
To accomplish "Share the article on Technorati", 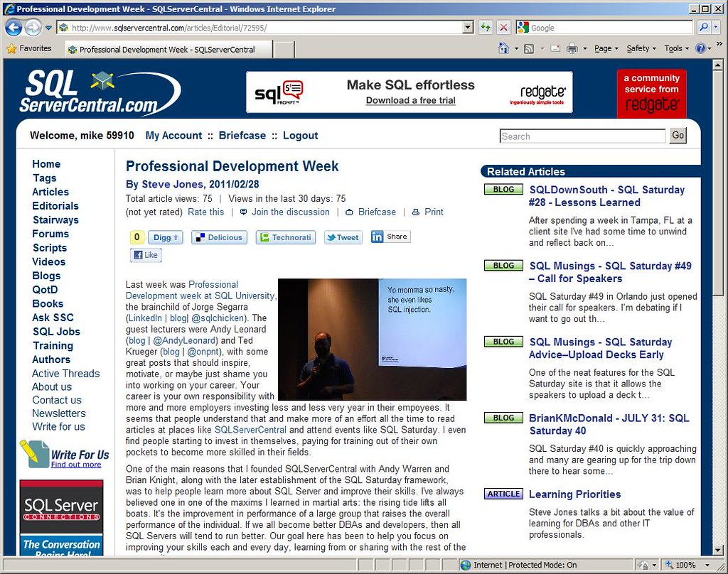I will click(286, 237).
